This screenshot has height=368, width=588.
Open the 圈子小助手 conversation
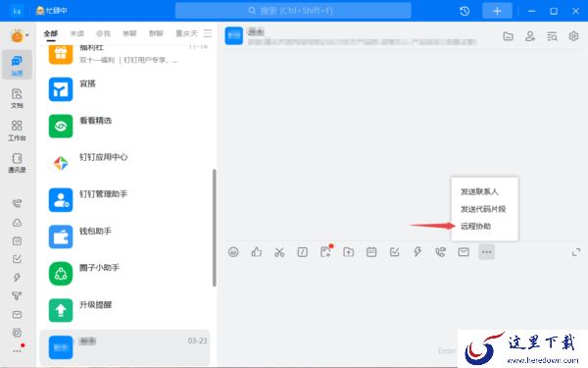coord(124,274)
